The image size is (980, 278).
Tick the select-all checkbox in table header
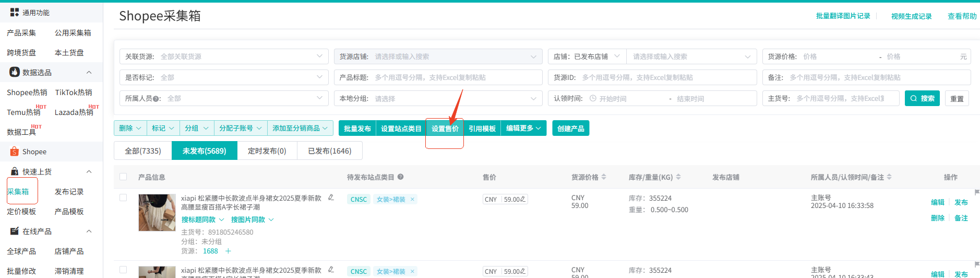point(123,177)
